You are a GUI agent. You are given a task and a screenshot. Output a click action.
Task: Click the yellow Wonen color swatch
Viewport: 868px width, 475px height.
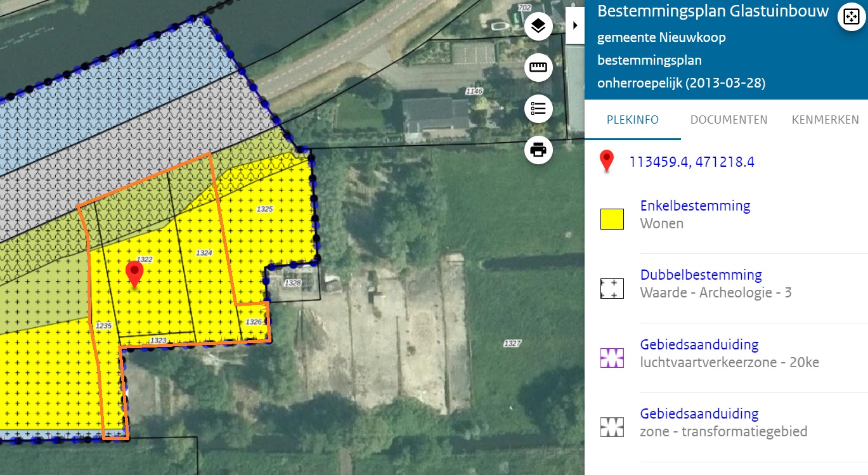click(612, 219)
